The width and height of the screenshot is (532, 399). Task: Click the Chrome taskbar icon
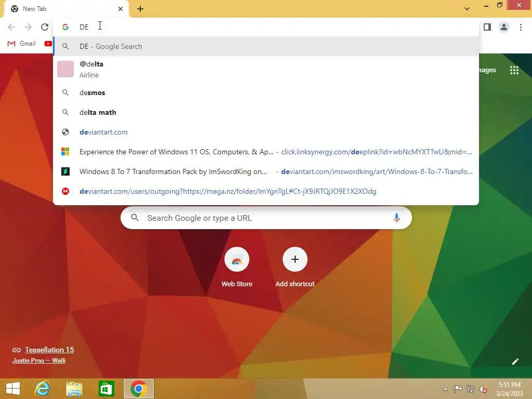(138, 389)
